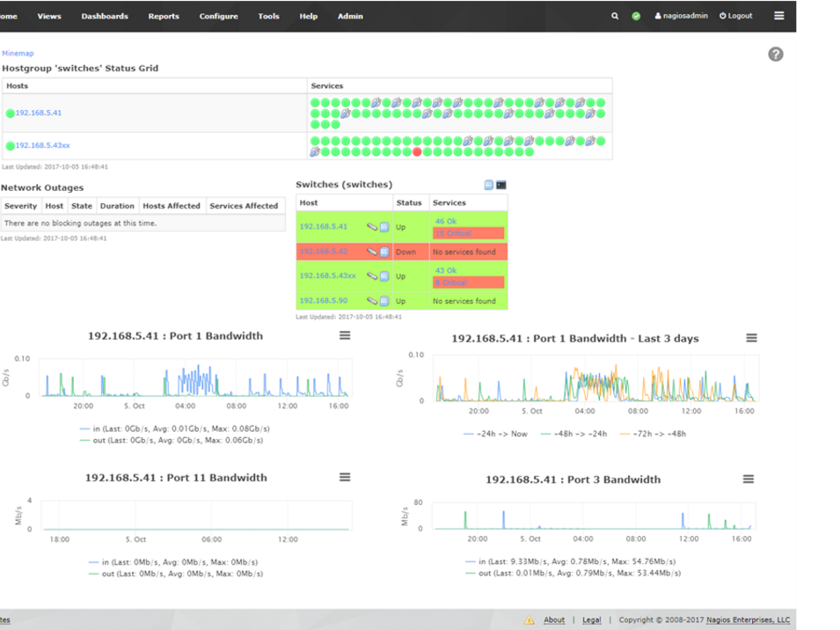The image size is (840, 630).
Task: Click the terminal icon beside Switches title
Action: point(501,185)
